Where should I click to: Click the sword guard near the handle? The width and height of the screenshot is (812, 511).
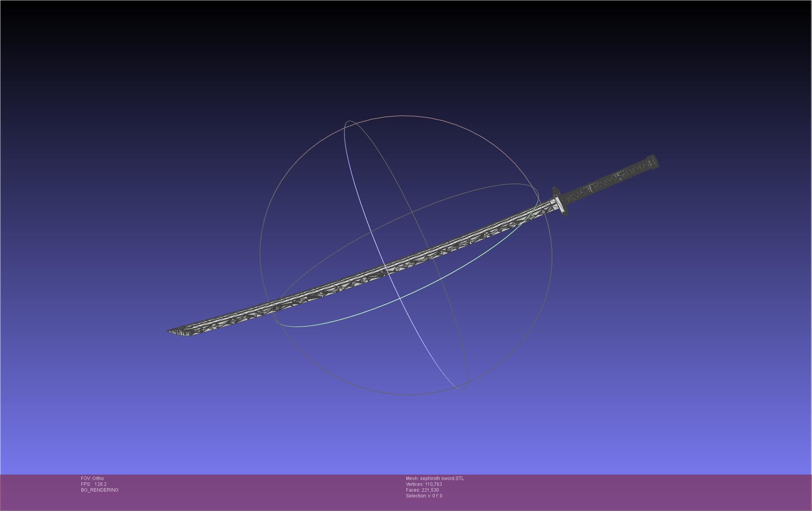[559, 202]
